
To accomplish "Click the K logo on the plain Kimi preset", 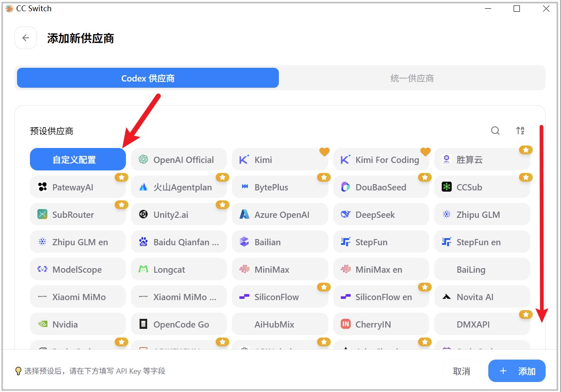I will point(244,160).
